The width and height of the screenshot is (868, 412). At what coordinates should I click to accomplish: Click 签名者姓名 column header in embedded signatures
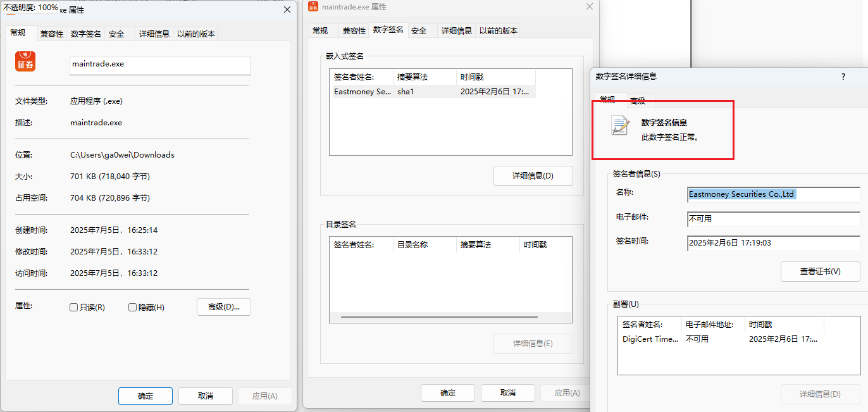pyautogui.click(x=361, y=77)
